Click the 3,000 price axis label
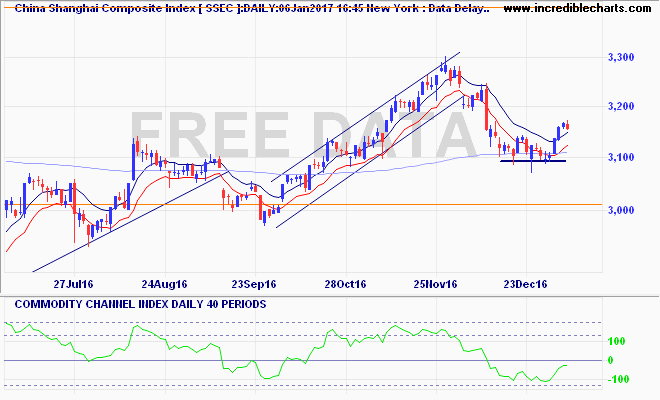The height and width of the screenshot is (400, 660). tap(621, 210)
